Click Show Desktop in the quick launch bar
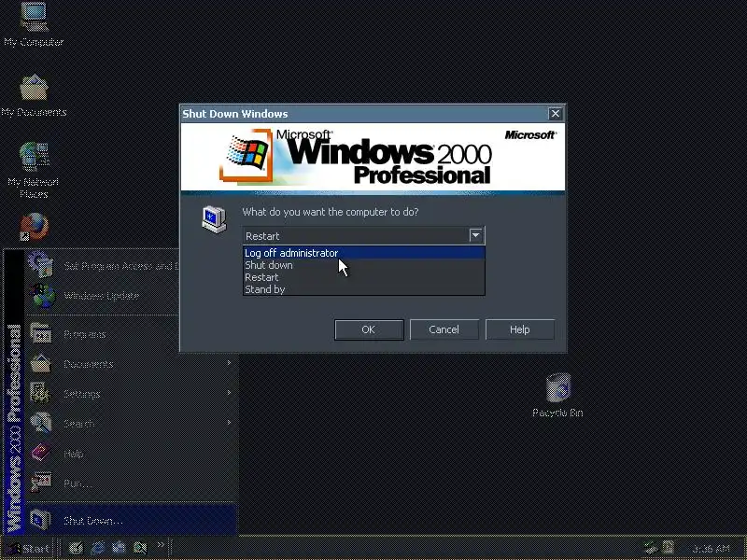Viewport: 747px width, 560px height. (x=76, y=548)
